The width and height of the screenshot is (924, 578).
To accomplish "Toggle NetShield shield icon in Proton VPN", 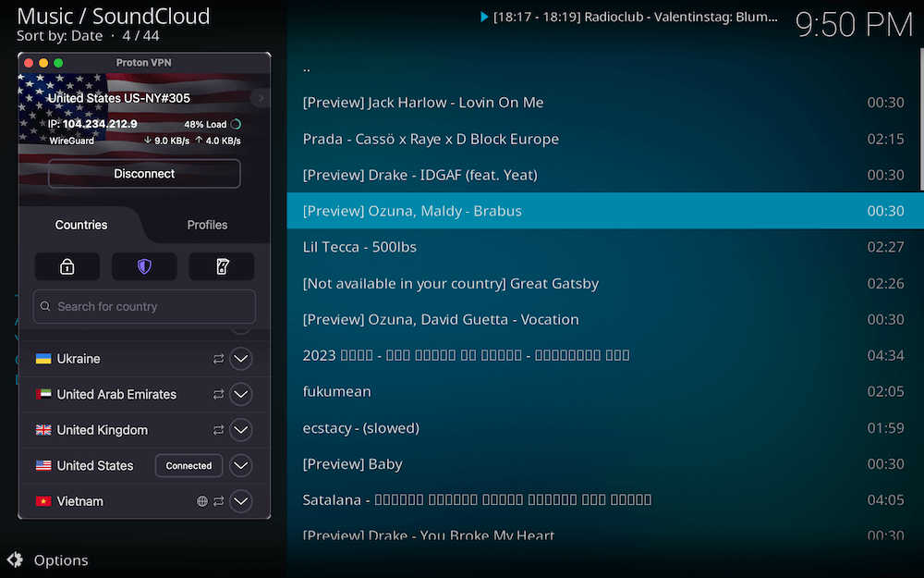I will pos(144,266).
